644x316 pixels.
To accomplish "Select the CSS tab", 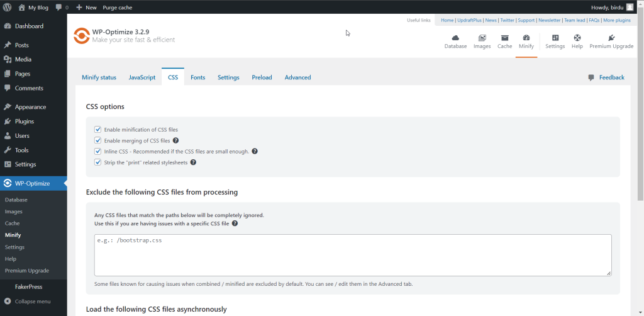I will coord(173,77).
